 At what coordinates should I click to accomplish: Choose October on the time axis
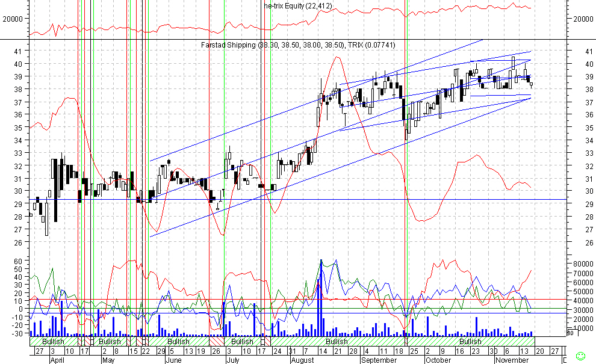click(x=438, y=360)
